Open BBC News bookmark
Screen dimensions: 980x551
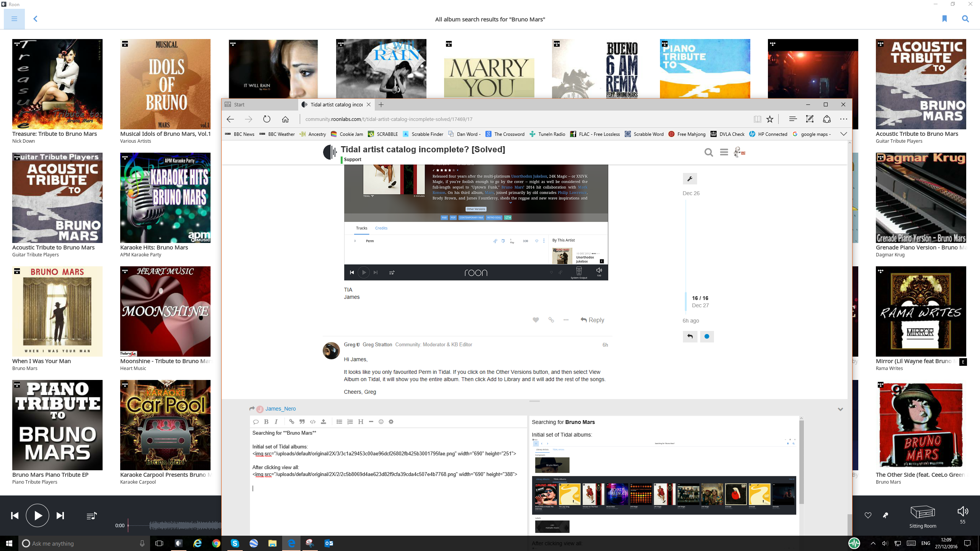point(240,134)
